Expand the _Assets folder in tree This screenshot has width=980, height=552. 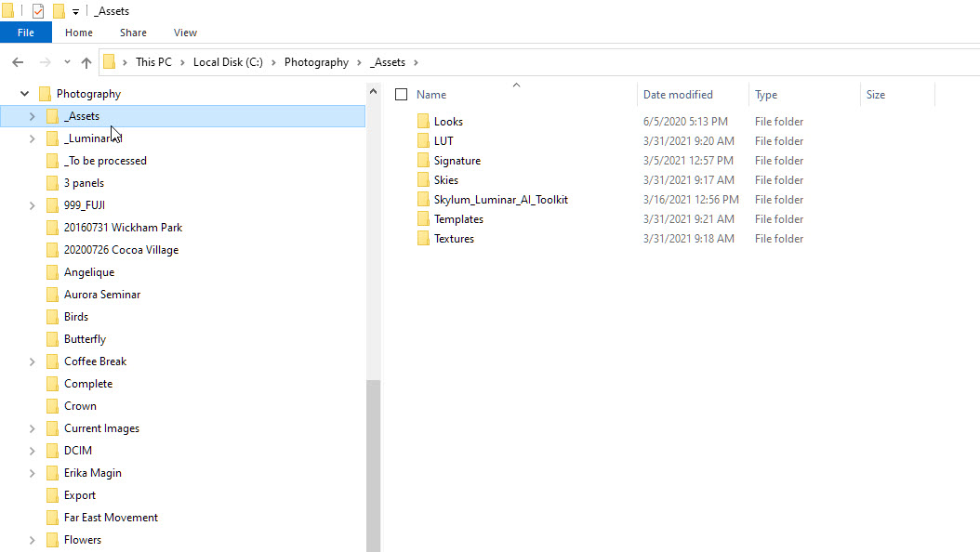[x=32, y=116]
